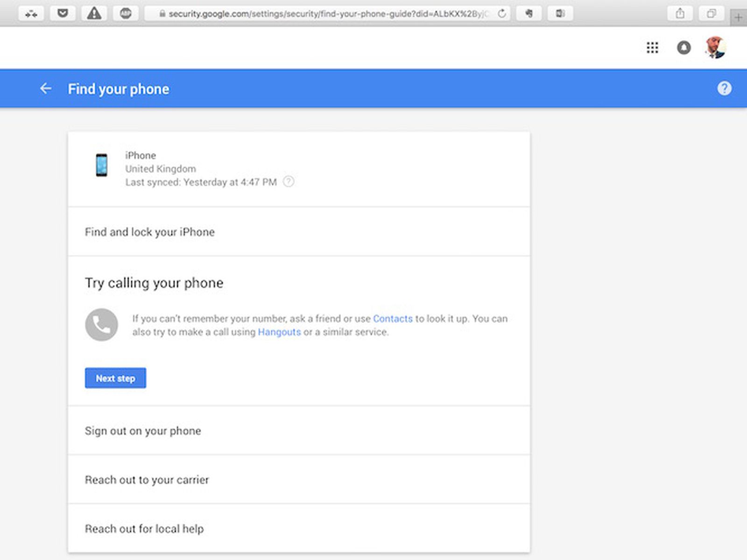Open the Google apps grid
The height and width of the screenshot is (560, 747).
coord(652,48)
